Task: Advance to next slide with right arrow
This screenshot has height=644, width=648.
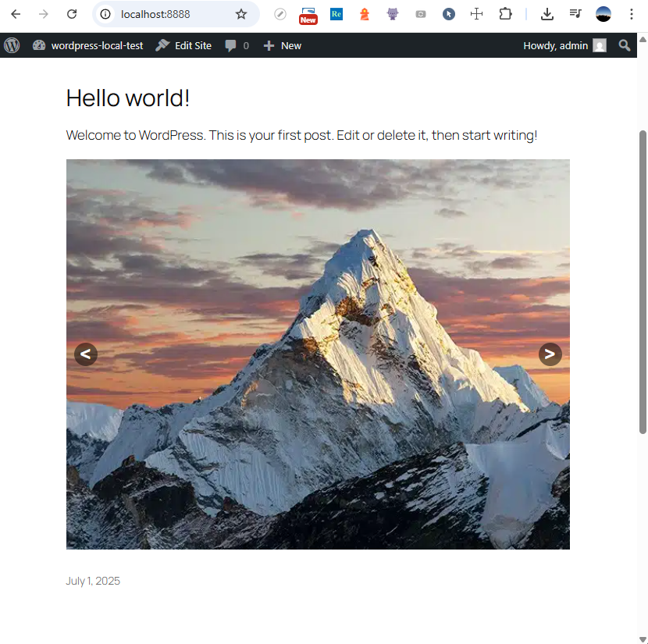Action: [550, 354]
